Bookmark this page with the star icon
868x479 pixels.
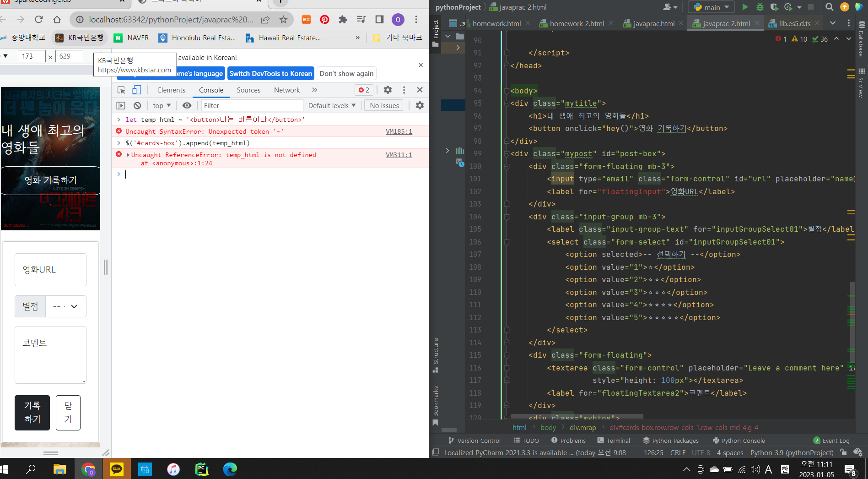pos(284,19)
